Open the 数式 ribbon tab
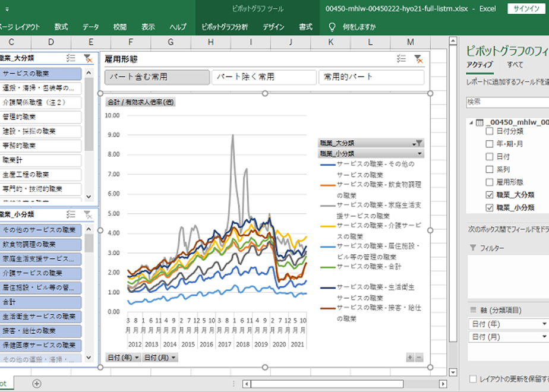Viewport: 549px width, 392px height. pyautogui.click(x=61, y=27)
